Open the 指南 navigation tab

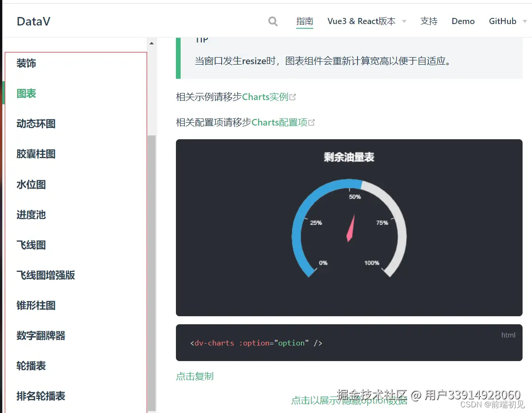coord(305,21)
